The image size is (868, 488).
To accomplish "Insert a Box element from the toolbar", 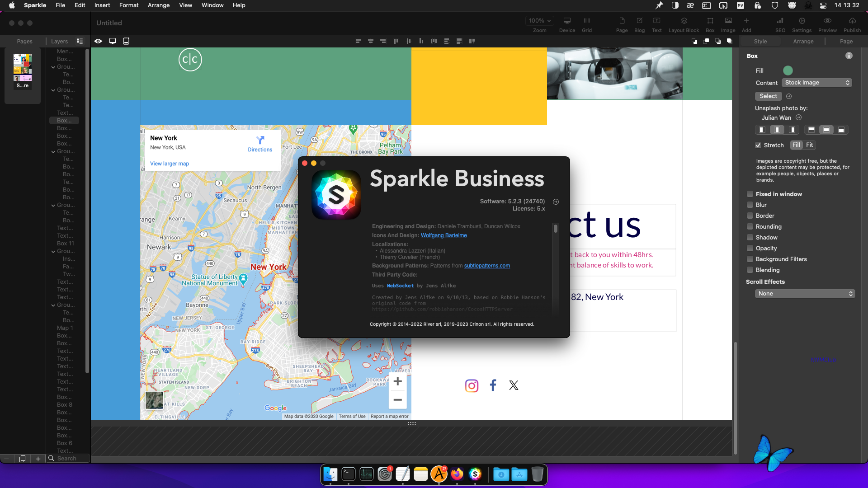I will (710, 24).
